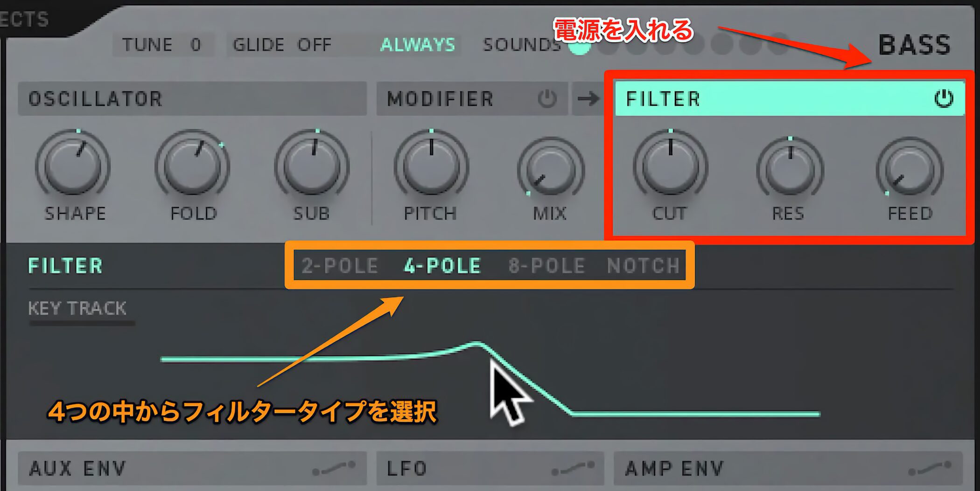This screenshot has width=980, height=491.
Task: Select the 8-POLE filter type
Action: 546,266
